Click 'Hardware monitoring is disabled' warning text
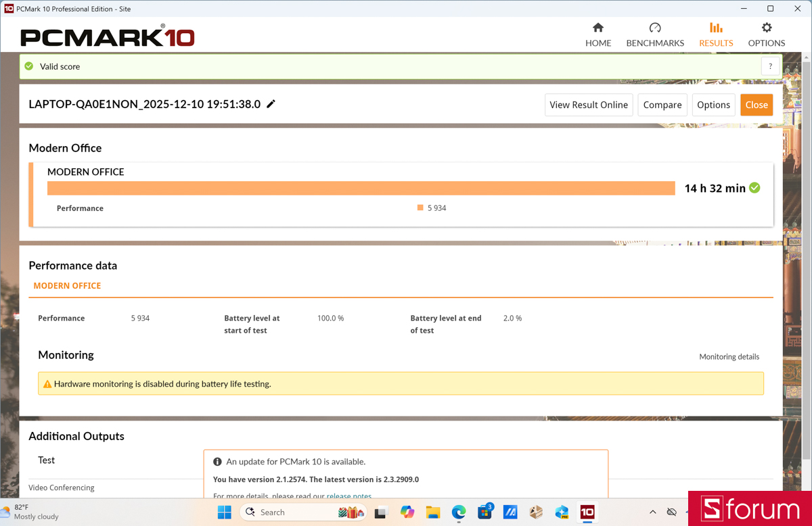Image resolution: width=812 pixels, height=526 pixels. 162,384
